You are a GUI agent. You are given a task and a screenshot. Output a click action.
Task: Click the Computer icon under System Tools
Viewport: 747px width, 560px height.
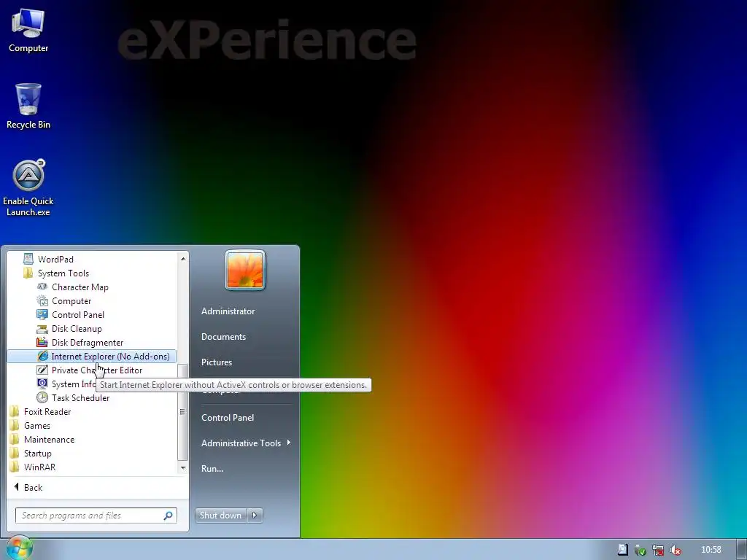(42, 300)
